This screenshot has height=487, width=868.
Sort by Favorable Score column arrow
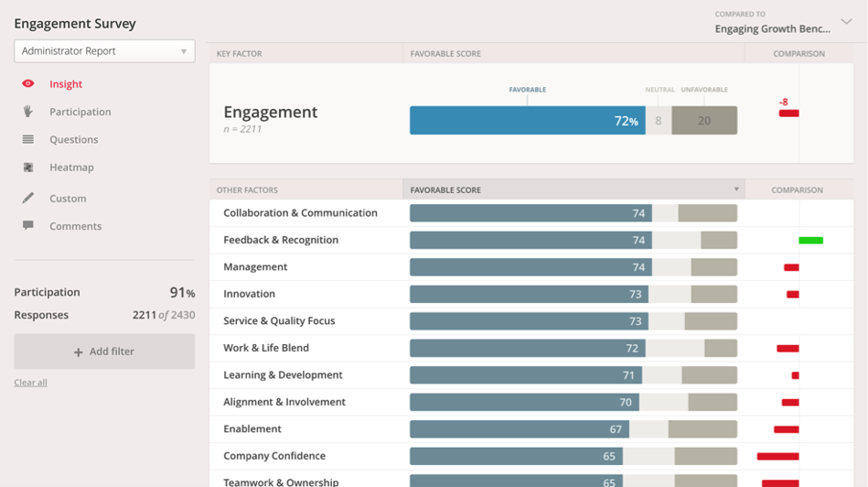coord(735,190)
